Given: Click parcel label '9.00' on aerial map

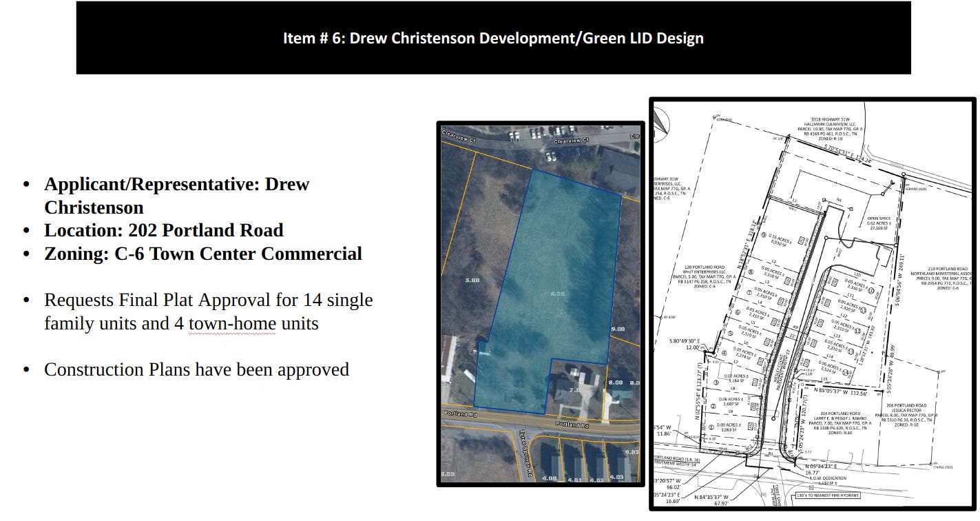Looking at the screenshot, I should (618, 329).
